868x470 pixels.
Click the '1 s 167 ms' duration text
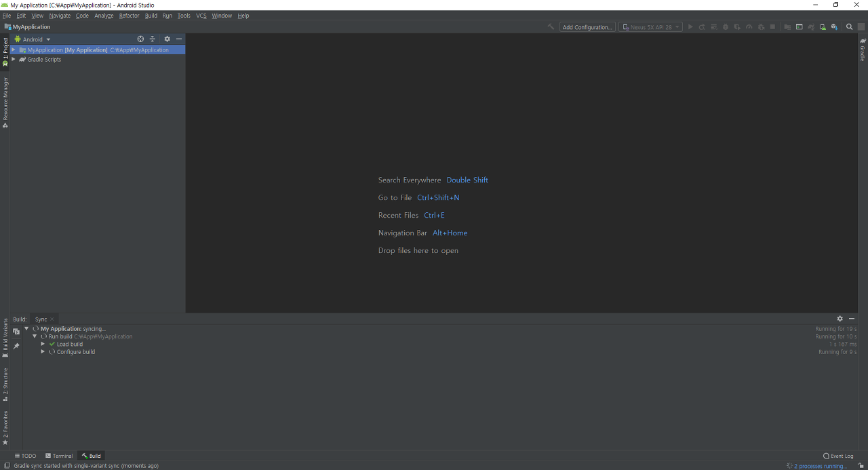843,344
